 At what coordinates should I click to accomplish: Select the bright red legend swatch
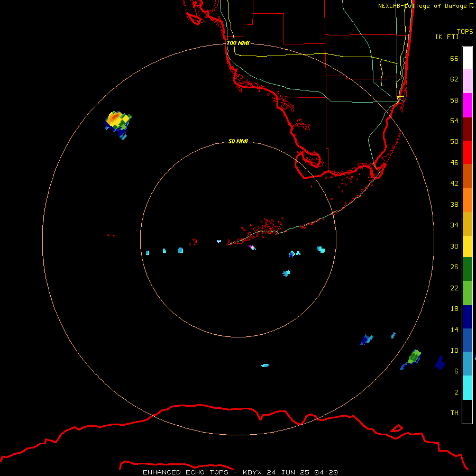[x=467, y=152]
